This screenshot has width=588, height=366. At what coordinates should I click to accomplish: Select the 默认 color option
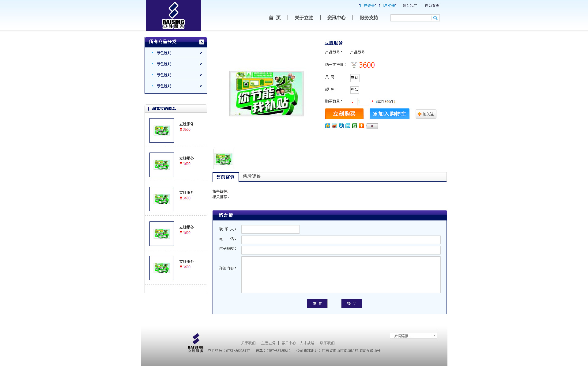tap(354, 90)
